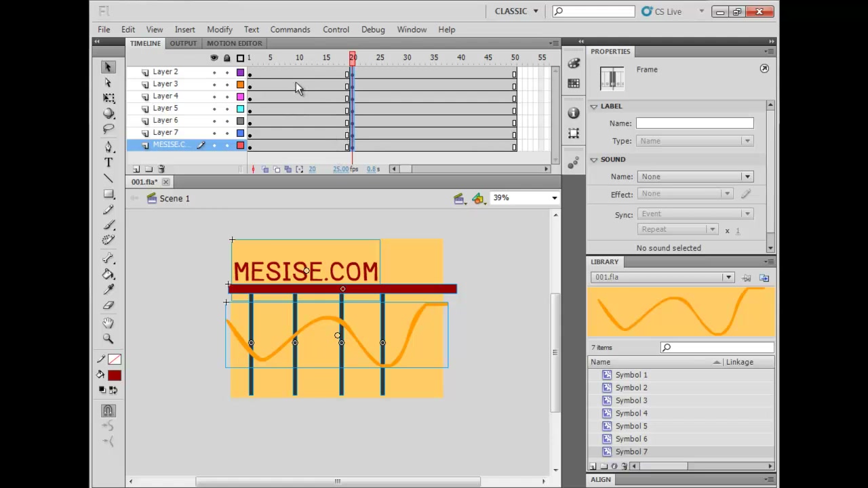Toggle outline square of Layer 7

240,134
